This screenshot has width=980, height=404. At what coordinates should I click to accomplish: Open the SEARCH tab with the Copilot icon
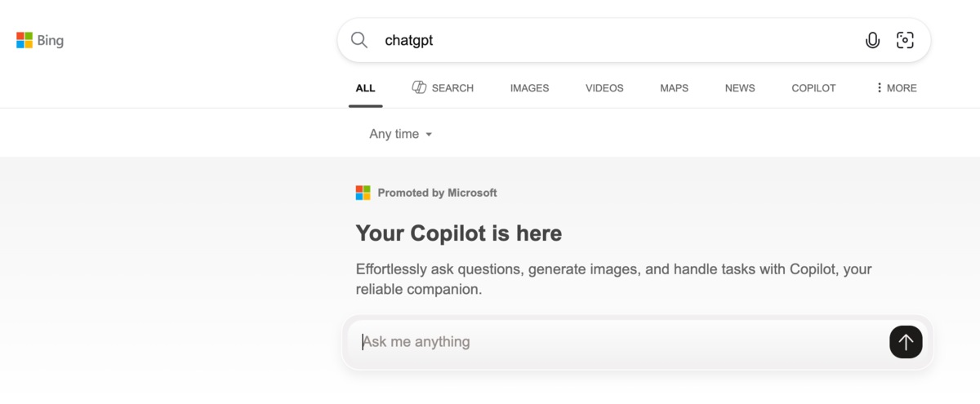pyautogui.click(x=443, y=88)
